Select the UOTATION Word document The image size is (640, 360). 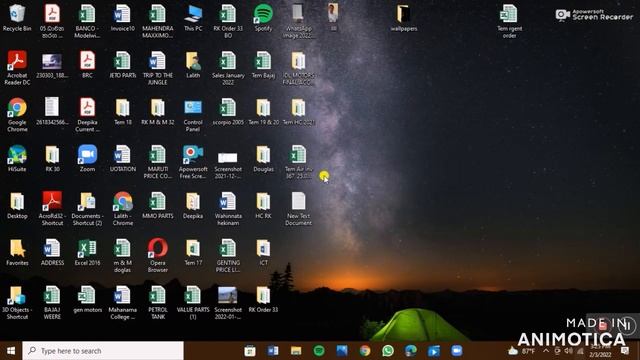[x=122, y=158]
